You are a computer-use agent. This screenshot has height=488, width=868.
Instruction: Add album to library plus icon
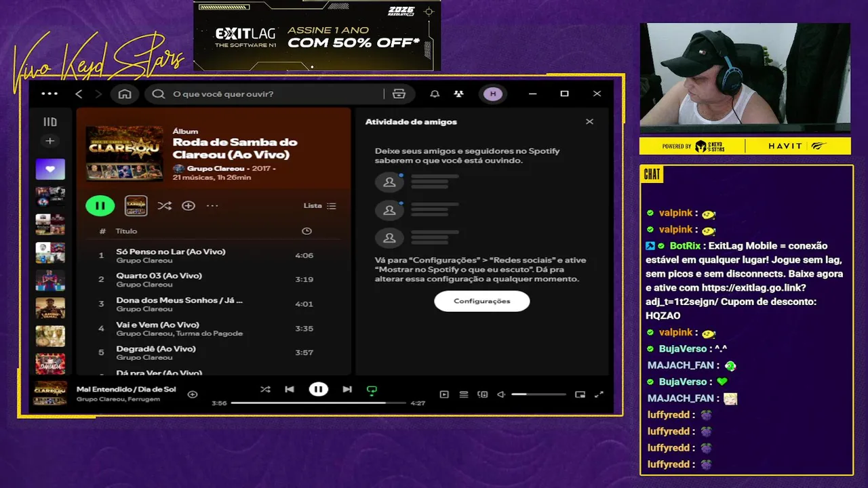189,205
